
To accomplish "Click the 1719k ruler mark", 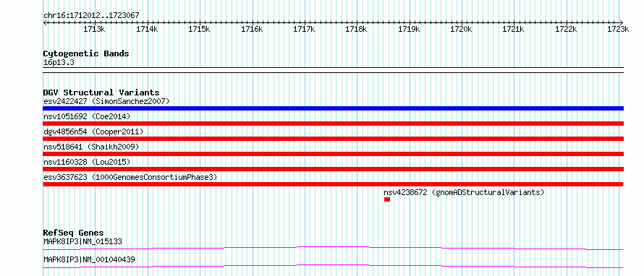I will (x=409, y=29).
